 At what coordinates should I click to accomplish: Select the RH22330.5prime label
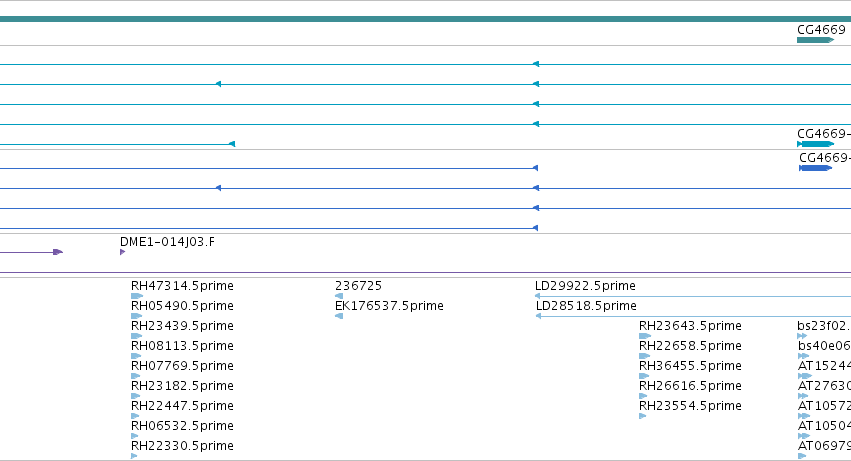[182, 446]
